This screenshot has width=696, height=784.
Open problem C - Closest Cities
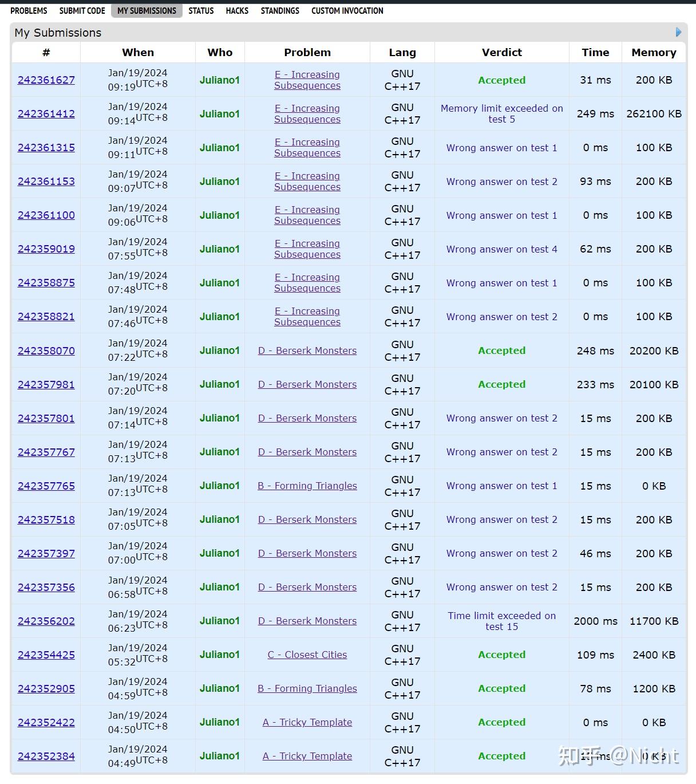click(x=307, y=655)
